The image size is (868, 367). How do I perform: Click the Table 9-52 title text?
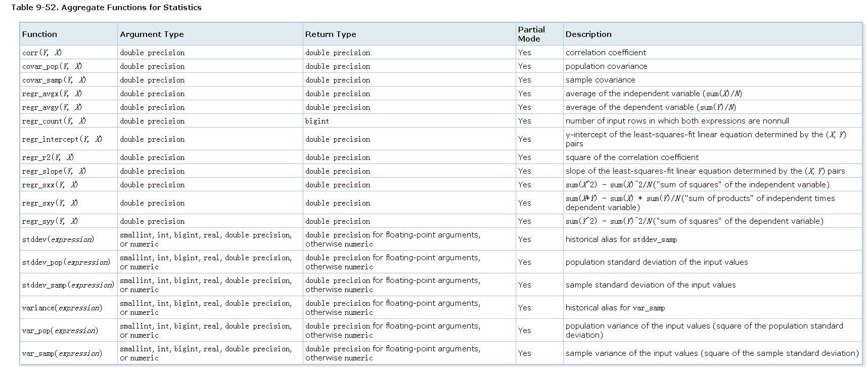point(106,8)
